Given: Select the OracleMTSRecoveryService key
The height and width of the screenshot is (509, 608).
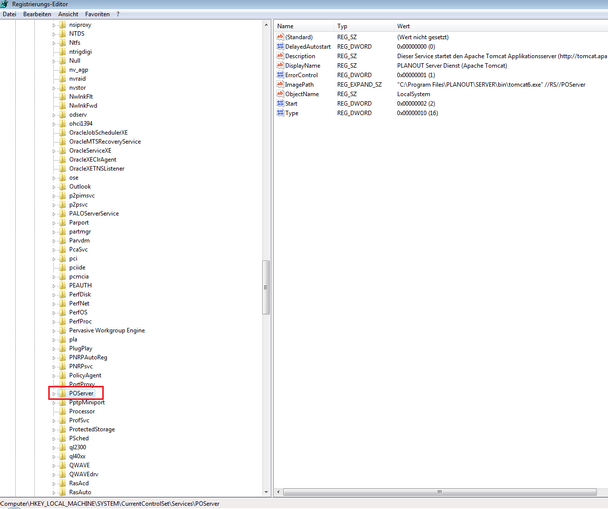Looking at the screenshot, I should point(105,141).
